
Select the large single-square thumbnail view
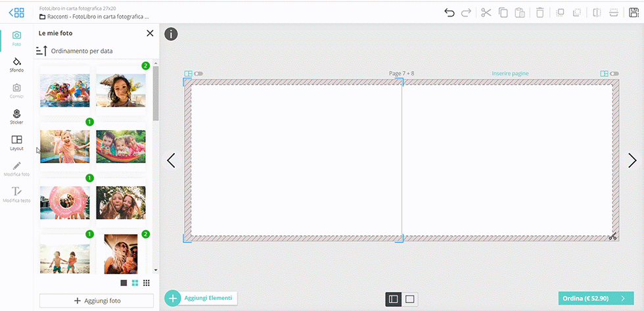pos(124,283)
